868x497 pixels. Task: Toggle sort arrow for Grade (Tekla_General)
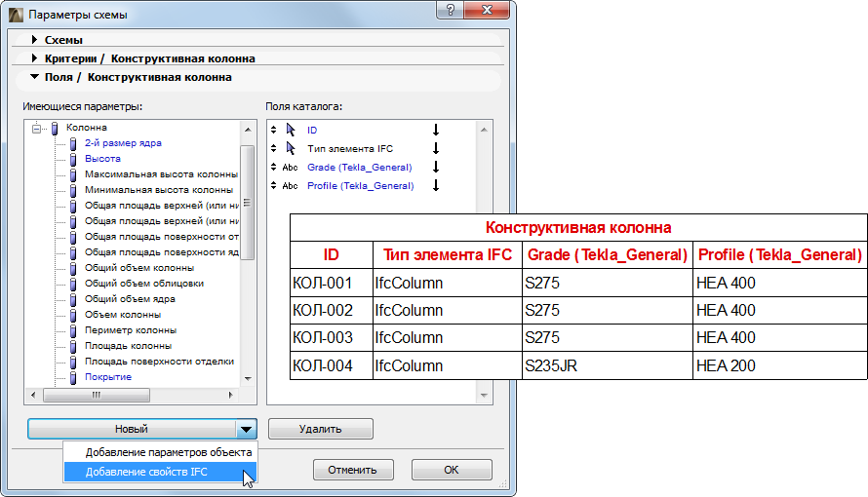tap(436, 167)
